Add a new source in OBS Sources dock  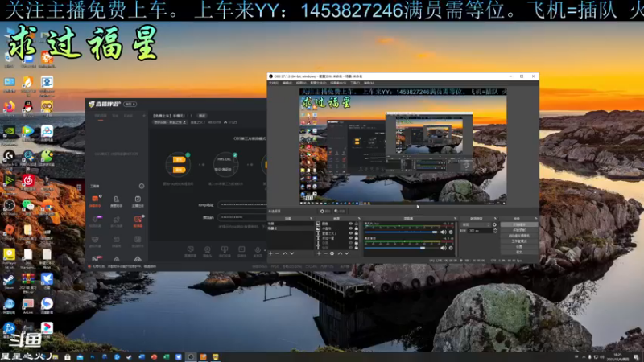(319, 253)
